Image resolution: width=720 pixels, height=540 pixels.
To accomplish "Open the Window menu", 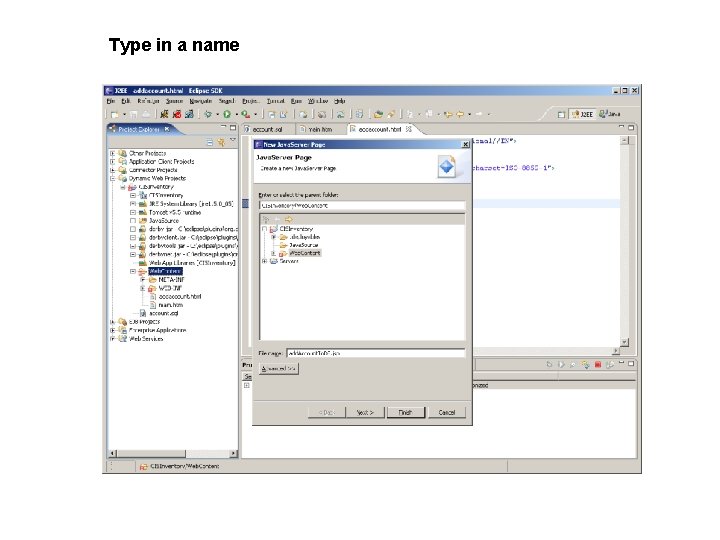I will pos(318,101).
